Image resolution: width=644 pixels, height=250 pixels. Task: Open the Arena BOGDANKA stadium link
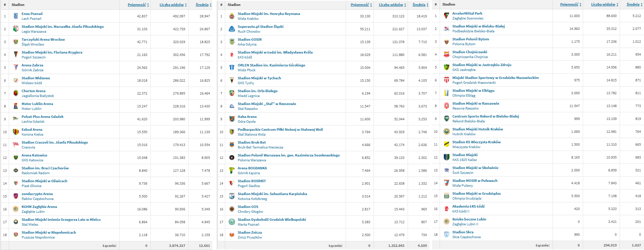point(252,168)
